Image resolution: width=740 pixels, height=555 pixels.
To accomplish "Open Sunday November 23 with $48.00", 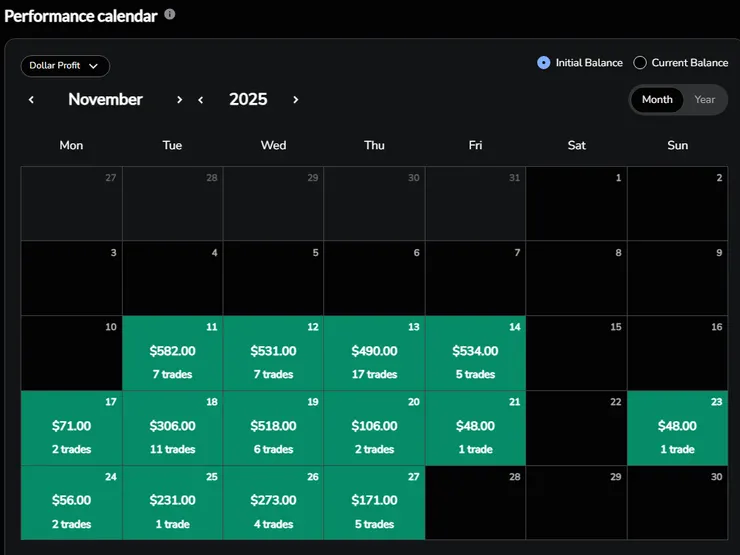I will [677, 428].
